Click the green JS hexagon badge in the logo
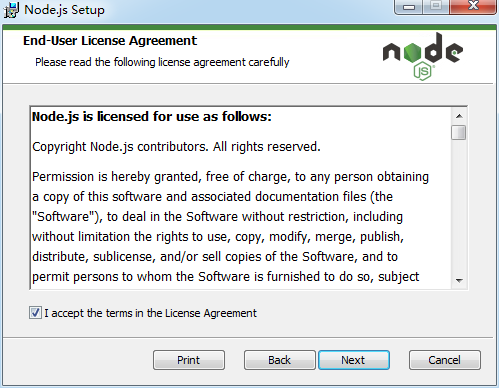Screen dimensions: 499x388 423,71
